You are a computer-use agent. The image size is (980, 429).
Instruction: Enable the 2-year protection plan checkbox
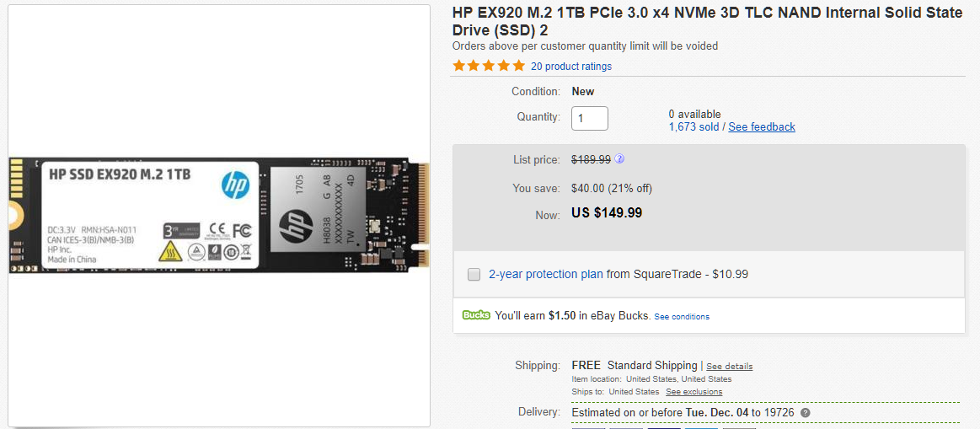tap(474, 274)
